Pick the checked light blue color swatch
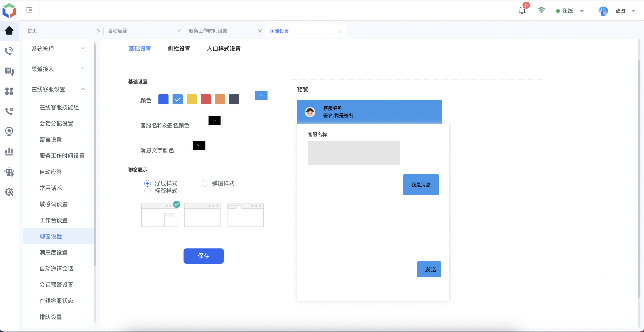The height and width of the screenshot is (332, 644). click(x=177, y=99)
